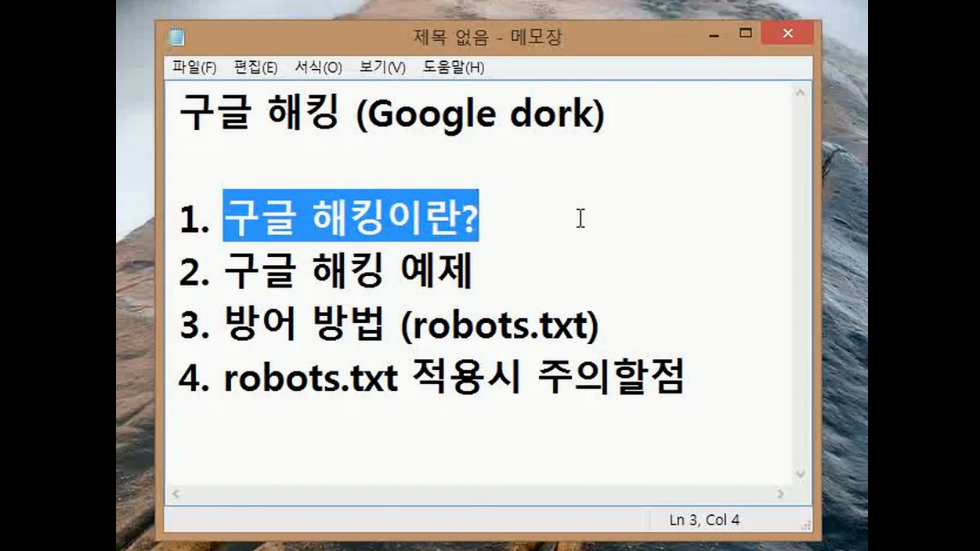This screenshot has width=980, height=551.
Task: Open the 보기(V) menu
Action: [382, 67]
